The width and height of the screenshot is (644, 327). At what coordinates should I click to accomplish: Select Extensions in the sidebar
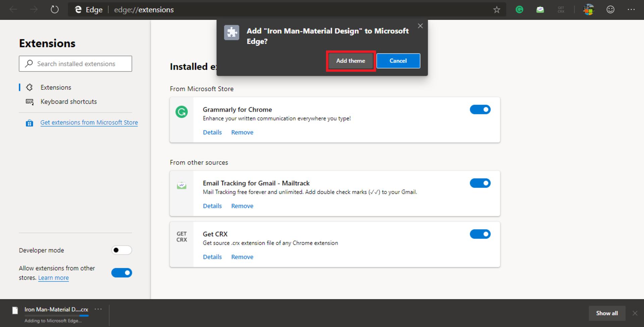(x=56, y=88)
